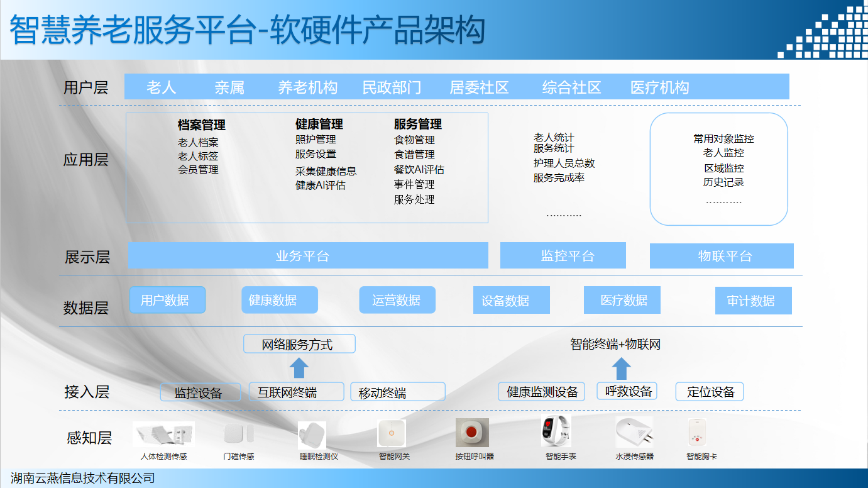Click the 医疗数据 box
Viewport: 868px width, 488px height.
(622, 300)
